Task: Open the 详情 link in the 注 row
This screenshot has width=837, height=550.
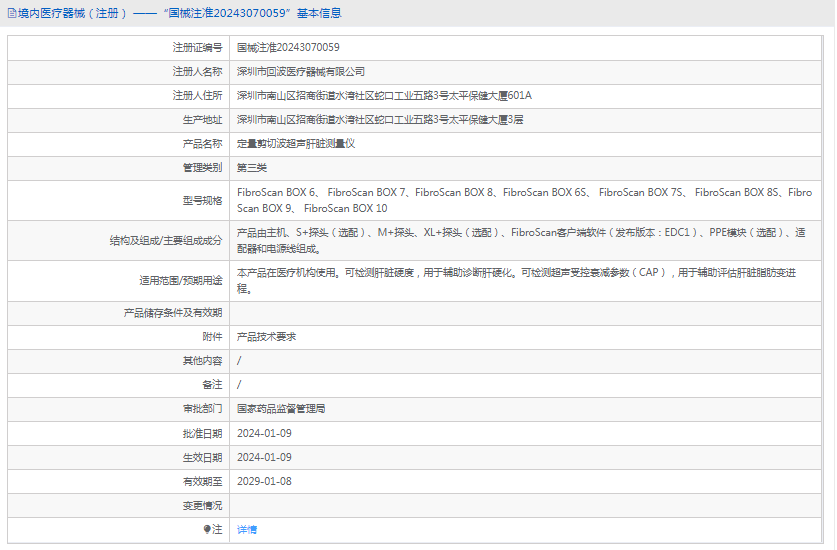Action: click(247, 529)
